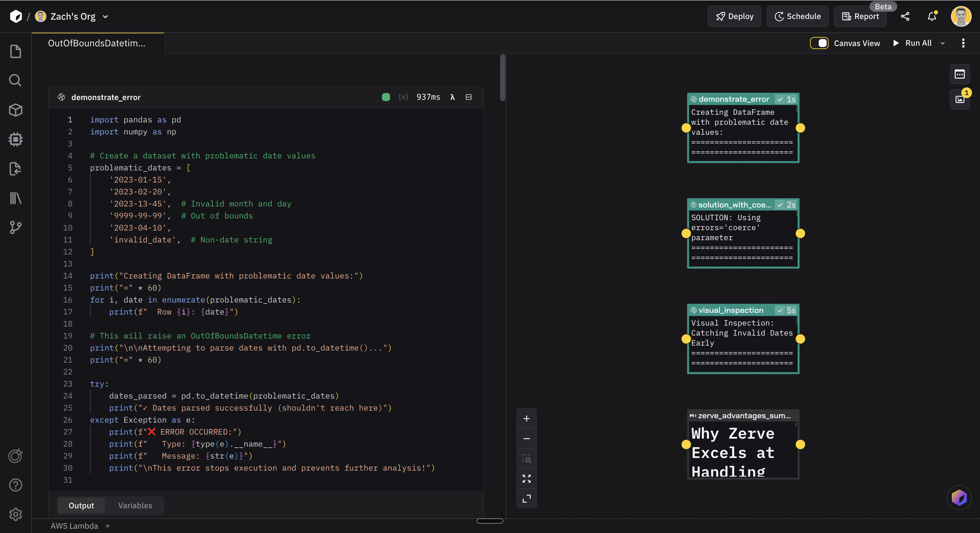The height and width of the screenshot is (533, 980).
Task: Click the split layout icon in block header
Action: coord(469,97)
